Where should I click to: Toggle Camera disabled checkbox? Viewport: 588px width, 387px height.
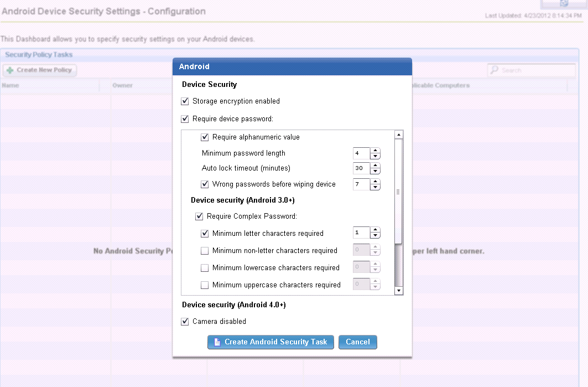(185, 322)
